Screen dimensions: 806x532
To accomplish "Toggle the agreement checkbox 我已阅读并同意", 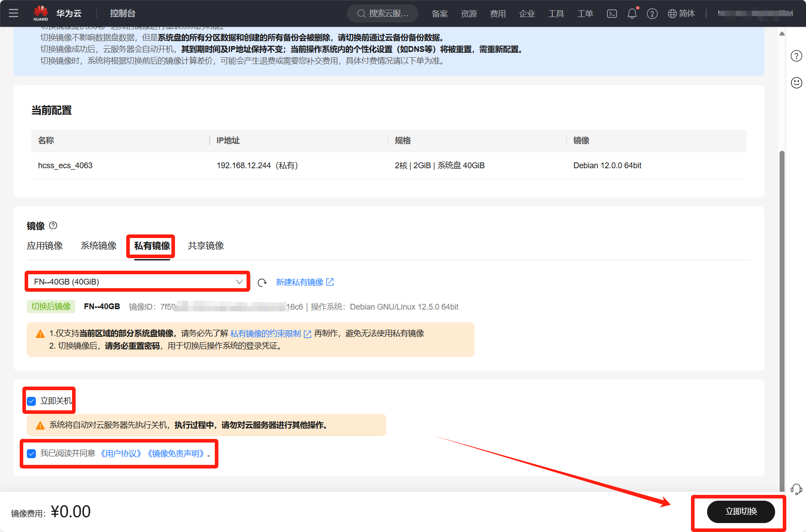I will [32, 454].
